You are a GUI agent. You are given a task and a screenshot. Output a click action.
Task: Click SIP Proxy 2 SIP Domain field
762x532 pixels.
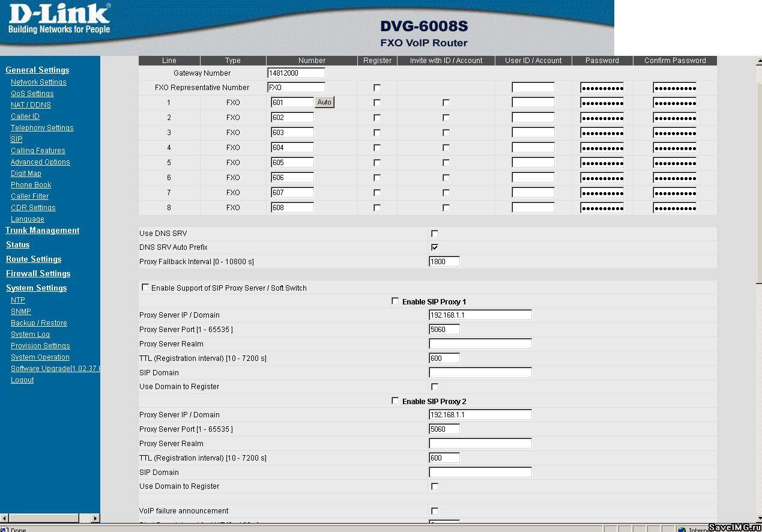[x=480, y=473]
